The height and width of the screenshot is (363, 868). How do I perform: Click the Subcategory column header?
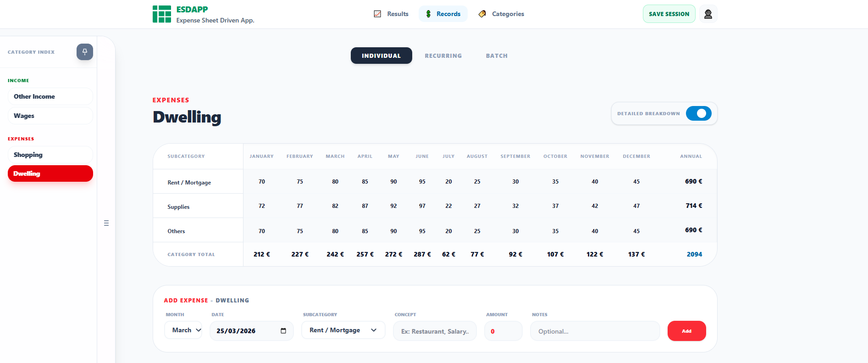point(186,156)
